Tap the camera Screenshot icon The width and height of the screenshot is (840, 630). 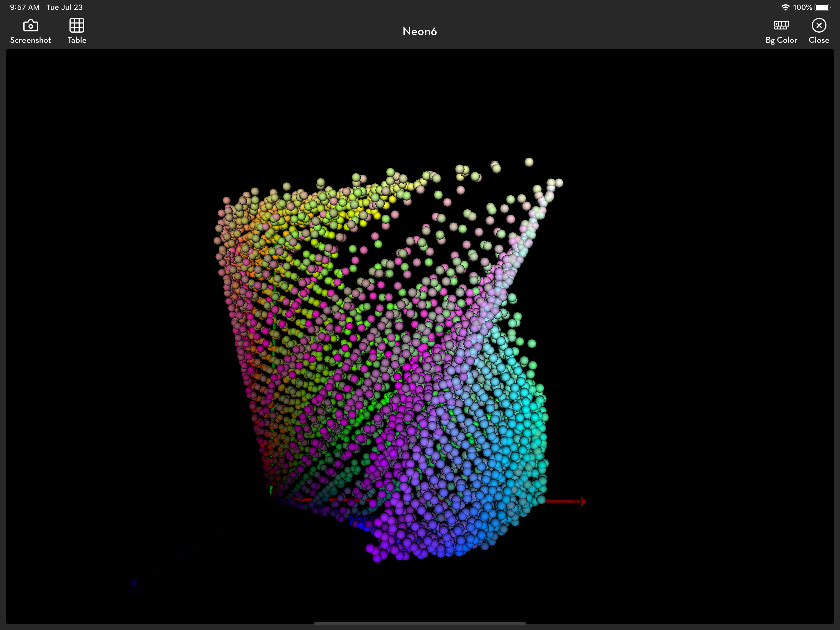(30, 26)
